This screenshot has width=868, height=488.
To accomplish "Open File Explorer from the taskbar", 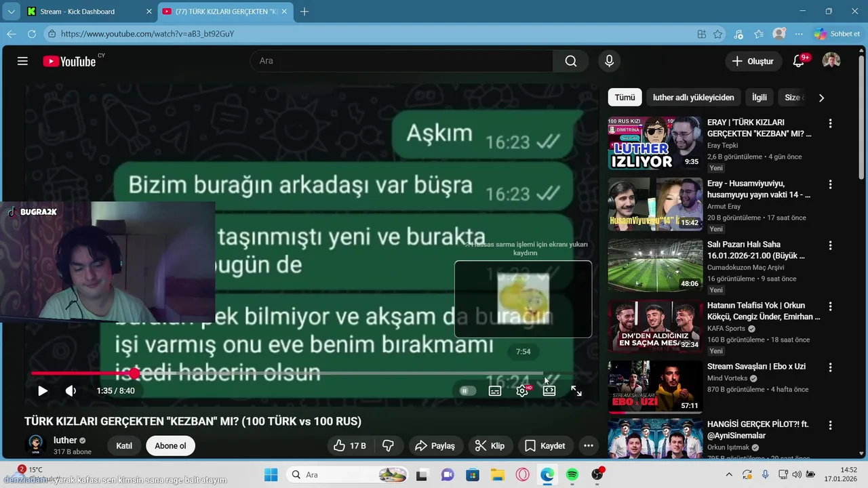I will [497, 474].
